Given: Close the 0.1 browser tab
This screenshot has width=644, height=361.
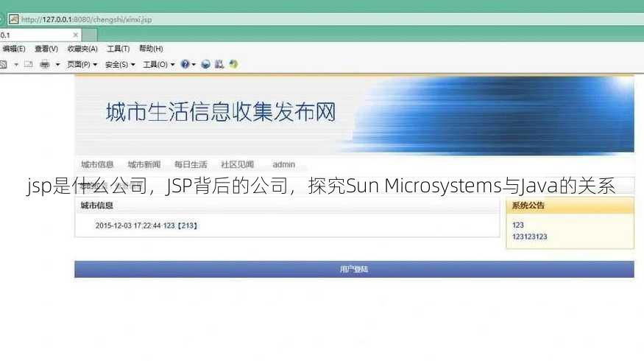Looking at the screenshot, I should point(75,35).
